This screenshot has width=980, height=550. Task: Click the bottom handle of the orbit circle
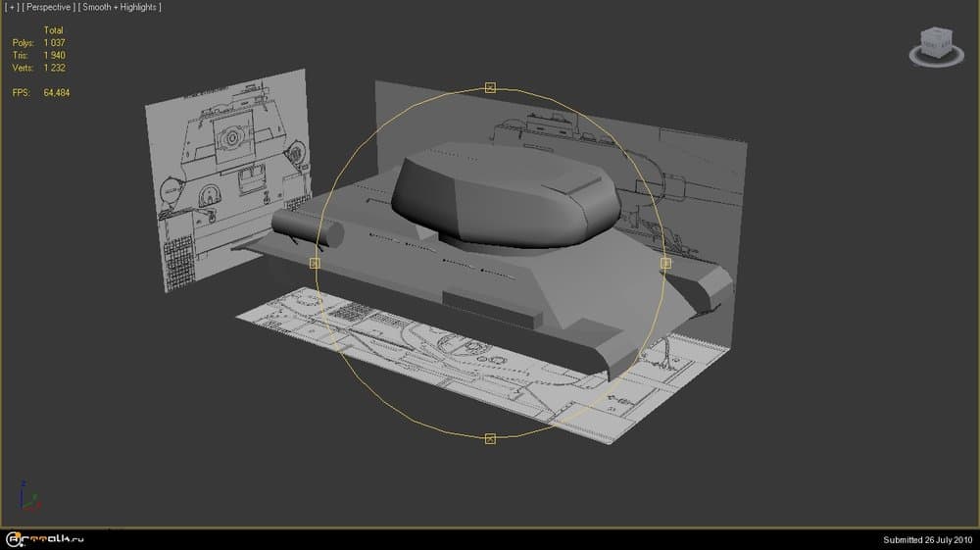click(x=491, y=437)
